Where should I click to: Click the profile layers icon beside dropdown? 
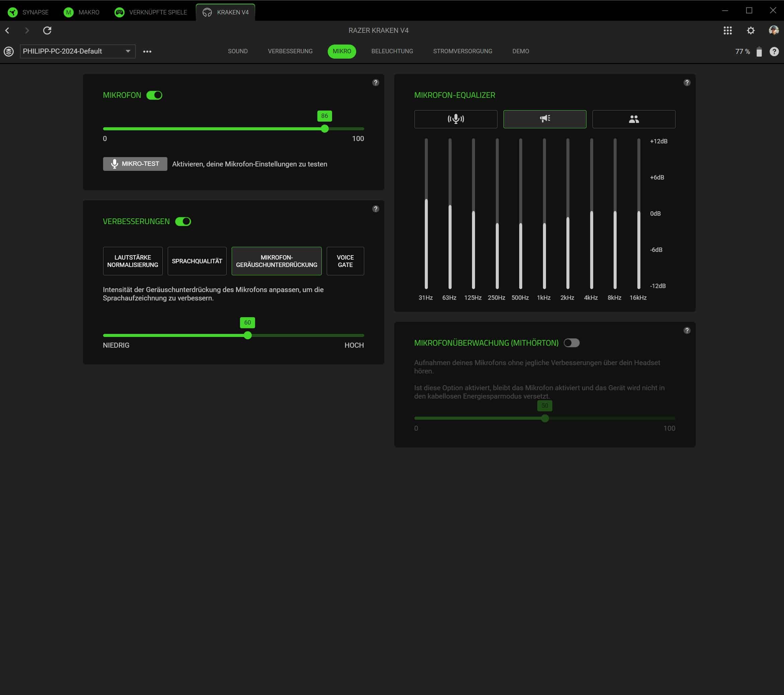pos(9,52)
